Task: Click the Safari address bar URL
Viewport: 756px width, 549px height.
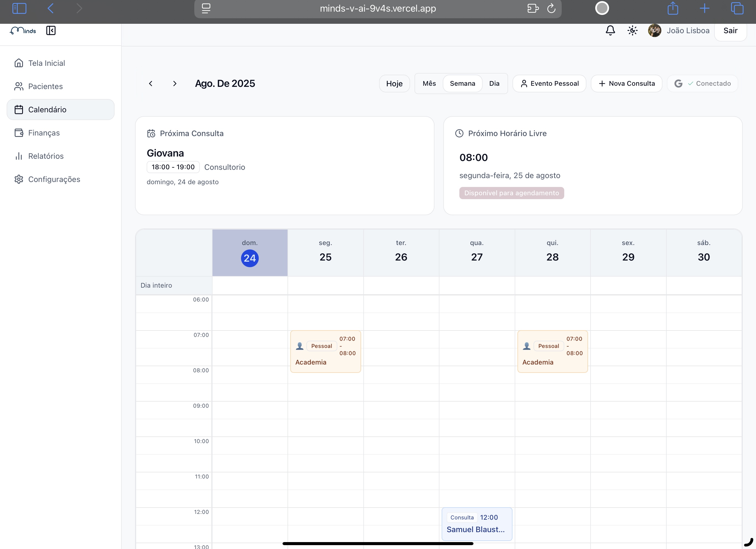Action: [x=378, y=8]
